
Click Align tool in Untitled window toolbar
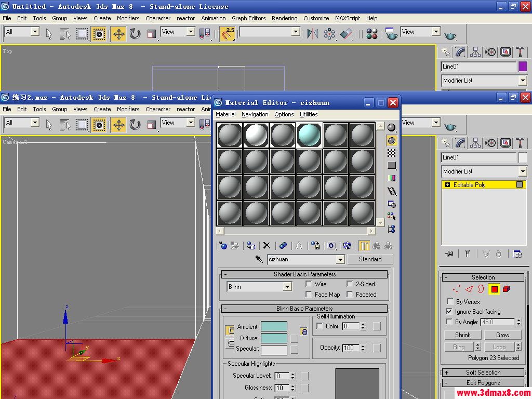(x=347, y=34)
